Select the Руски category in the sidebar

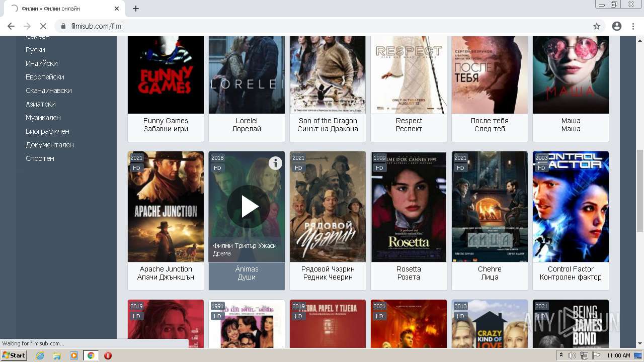click(x=35, y=50)
